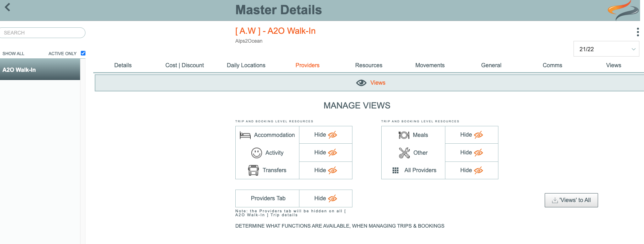Toggle Hide for All Providers
The width and height of the screenshot is (644, 244).
coord(471,170)
